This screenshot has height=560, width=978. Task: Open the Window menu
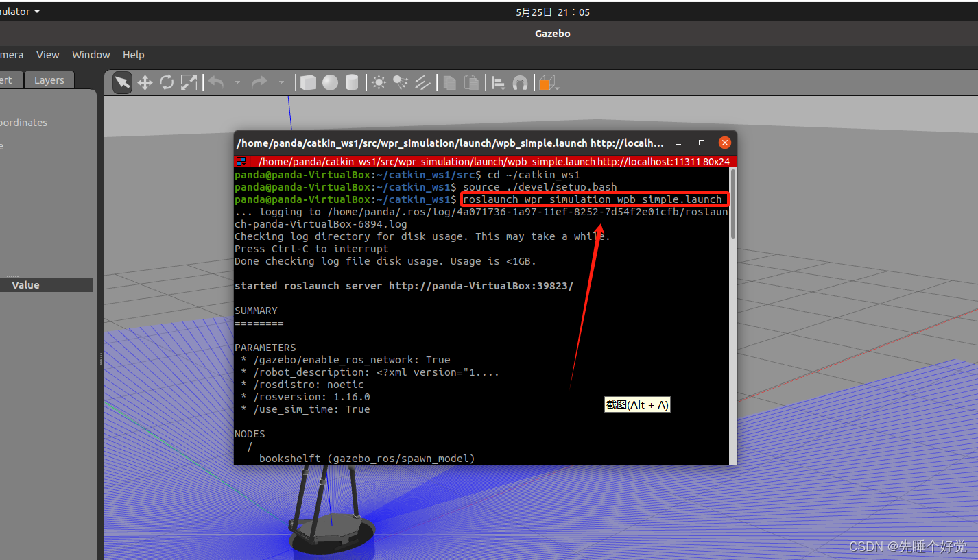click(x=91, y=55)
